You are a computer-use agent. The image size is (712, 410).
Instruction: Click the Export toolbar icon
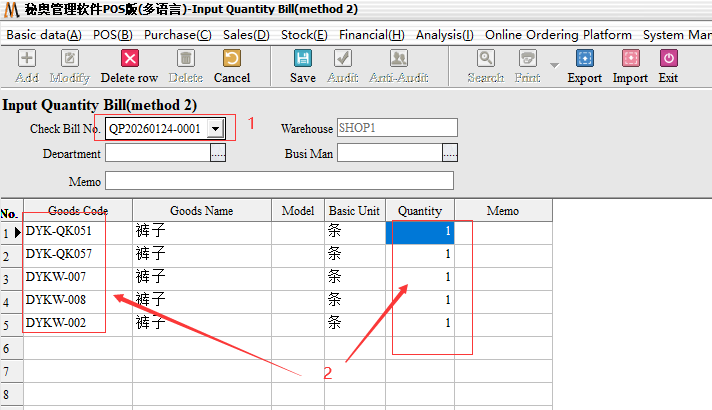[584, 60]
